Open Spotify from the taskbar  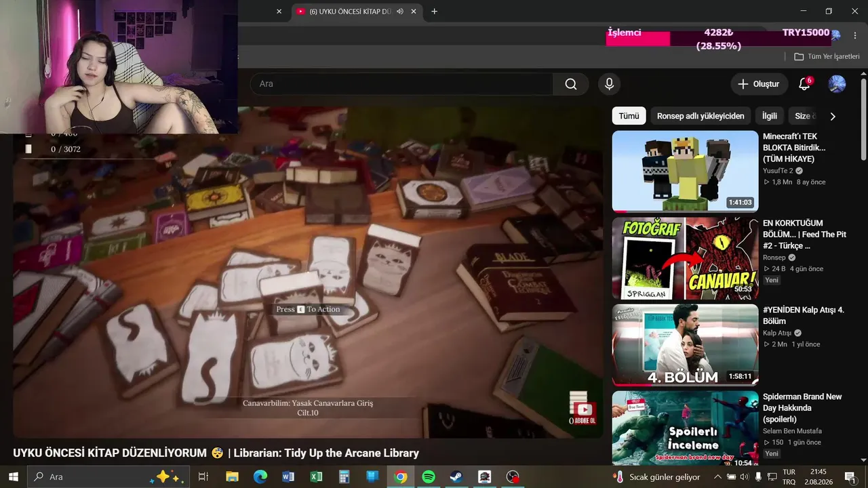tap(428, 476)
